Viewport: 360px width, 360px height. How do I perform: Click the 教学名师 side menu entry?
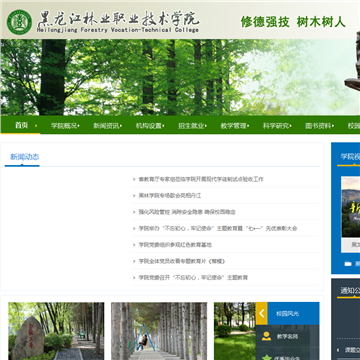coord(287,337)
